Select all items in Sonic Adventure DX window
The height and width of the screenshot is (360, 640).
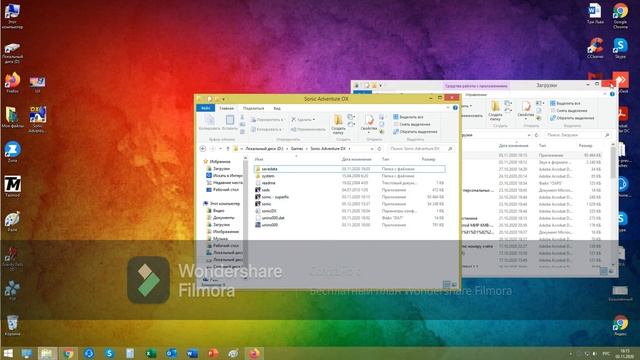[x=408, y=117]
